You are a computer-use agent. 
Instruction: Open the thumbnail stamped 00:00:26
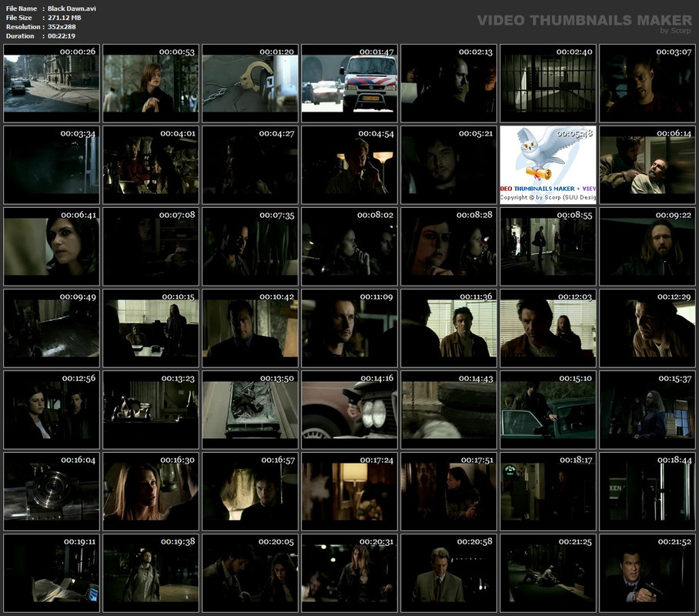tap(52, 83)
